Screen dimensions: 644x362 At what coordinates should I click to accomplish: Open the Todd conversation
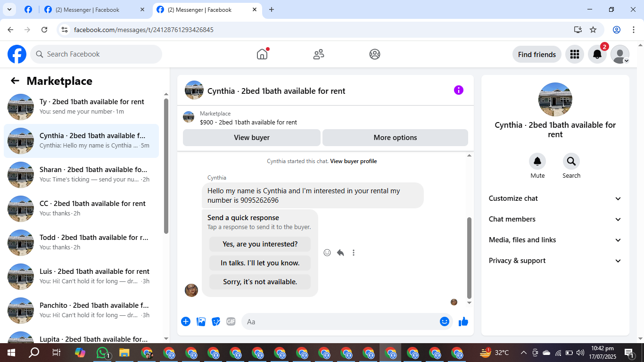[81, 243]
